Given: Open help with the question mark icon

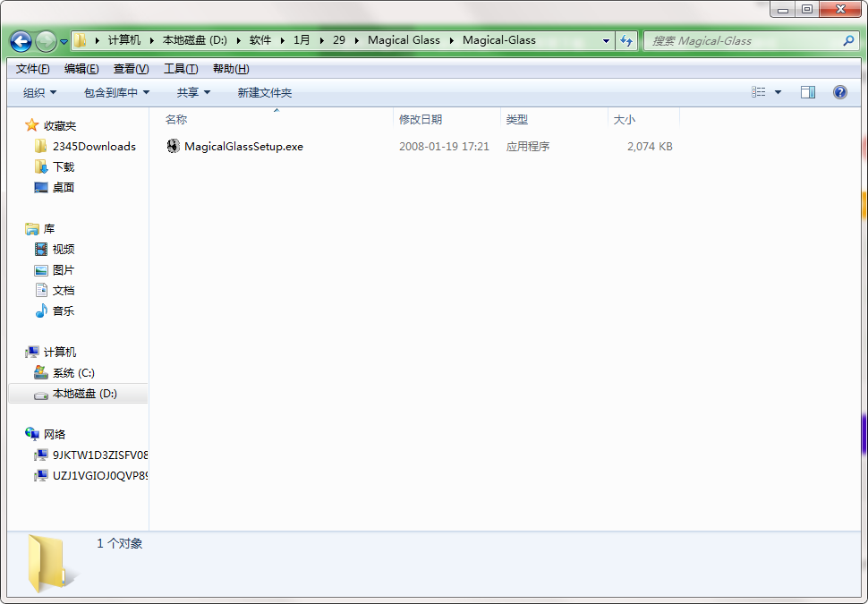Looking at the screenshot, I should (839, 92).
